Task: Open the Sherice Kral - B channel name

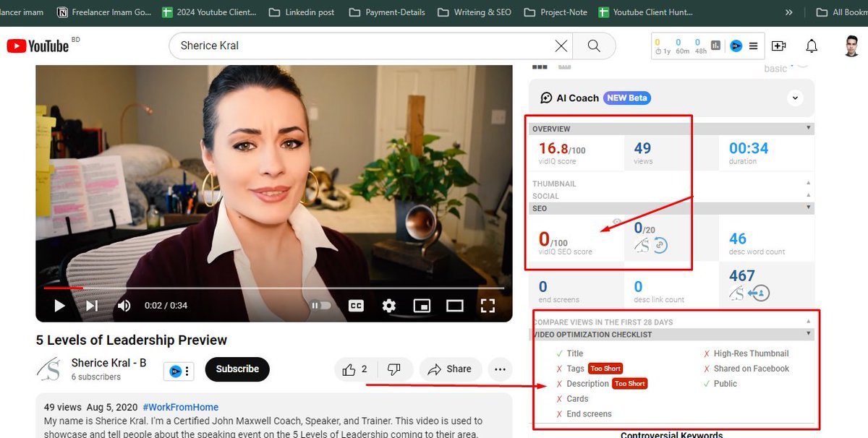Action: click(109, 362)
